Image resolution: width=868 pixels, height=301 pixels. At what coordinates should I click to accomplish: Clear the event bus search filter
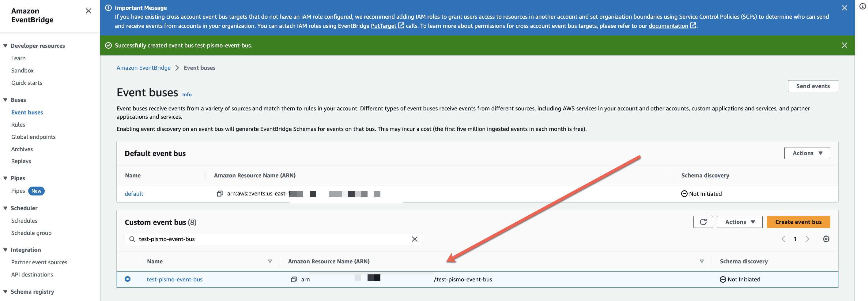tap(414, 239)
